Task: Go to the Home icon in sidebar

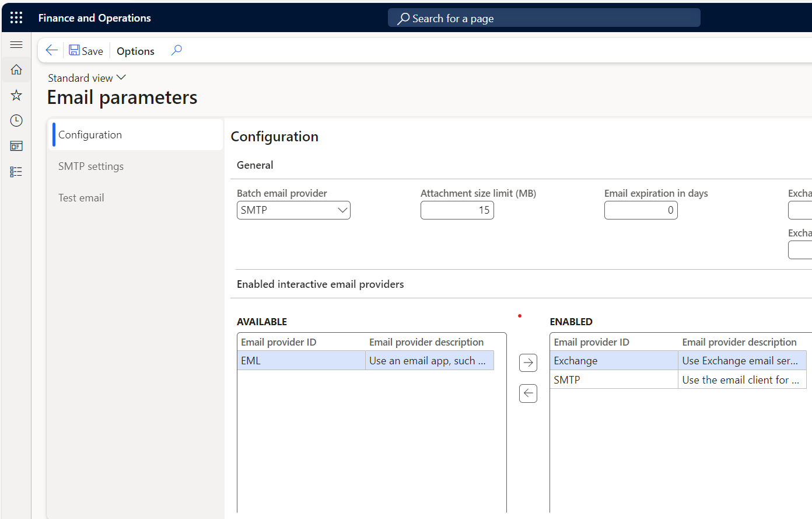Action: 16,69
